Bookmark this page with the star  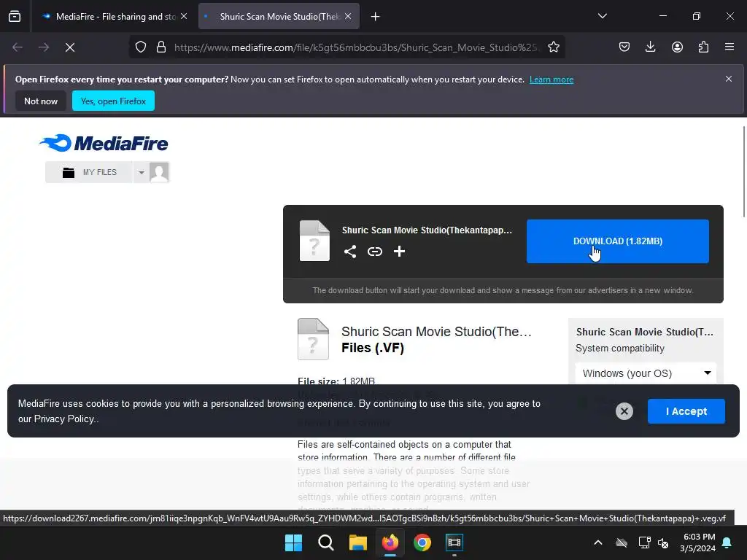click(x=554, y=47)
